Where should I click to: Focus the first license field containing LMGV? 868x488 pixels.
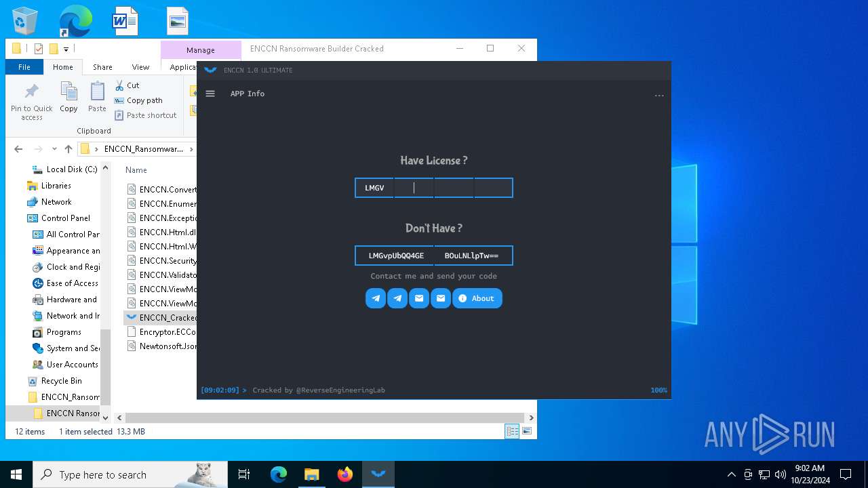pyautogui.click(x=374, y=188)
